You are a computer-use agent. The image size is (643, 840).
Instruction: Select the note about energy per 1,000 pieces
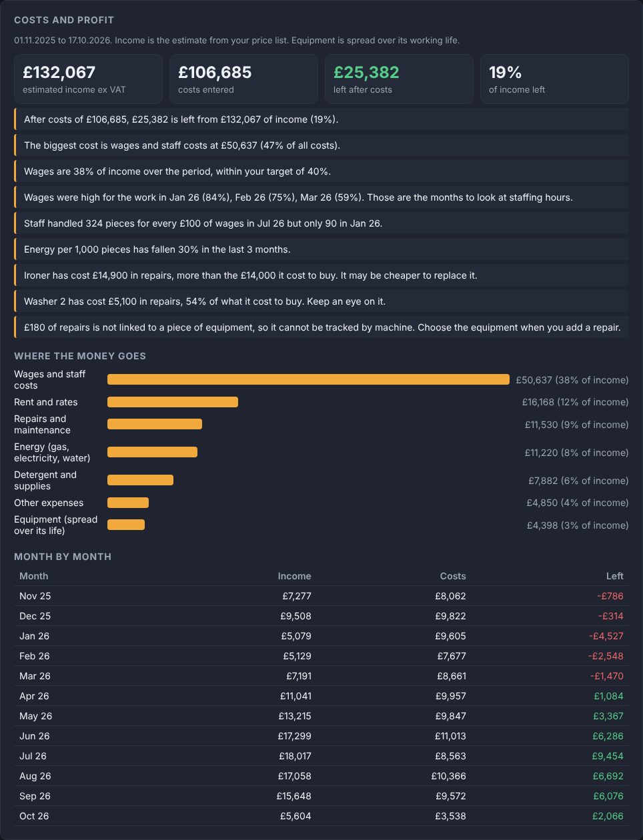(321, 249)
